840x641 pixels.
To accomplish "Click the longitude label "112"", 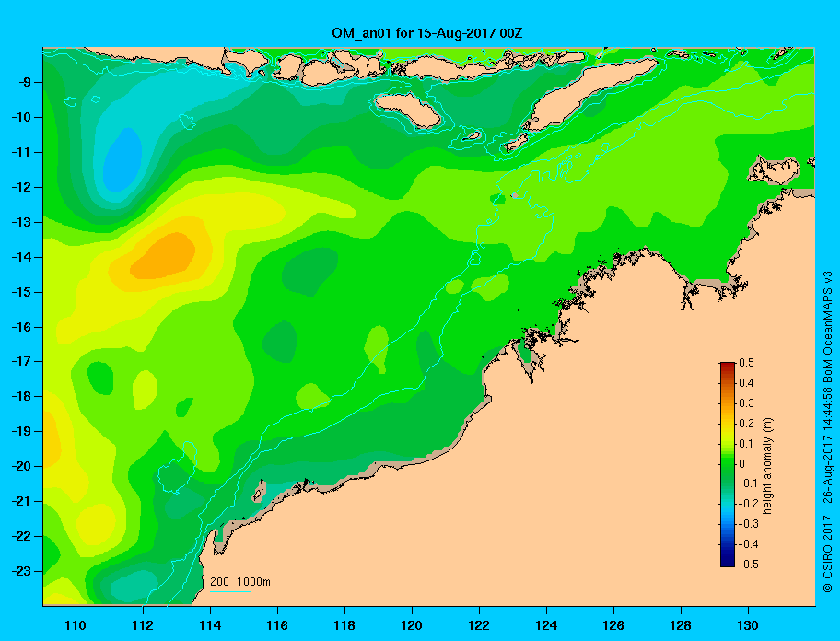I will click(x=143, y=625).
